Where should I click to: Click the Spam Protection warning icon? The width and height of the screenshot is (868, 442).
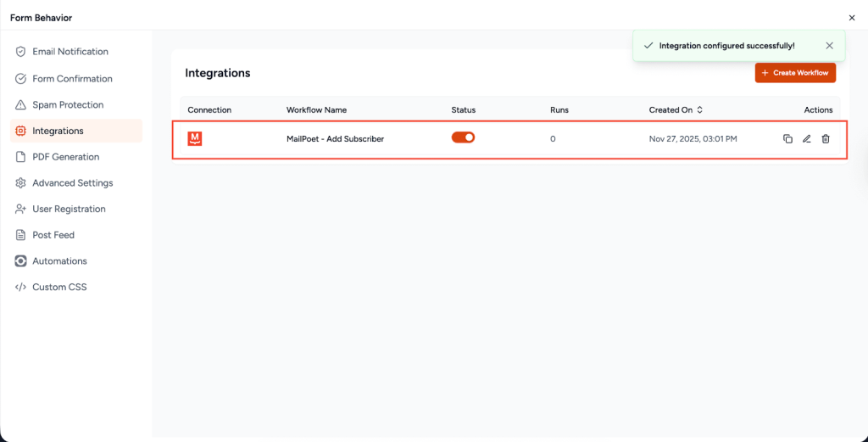21,105
